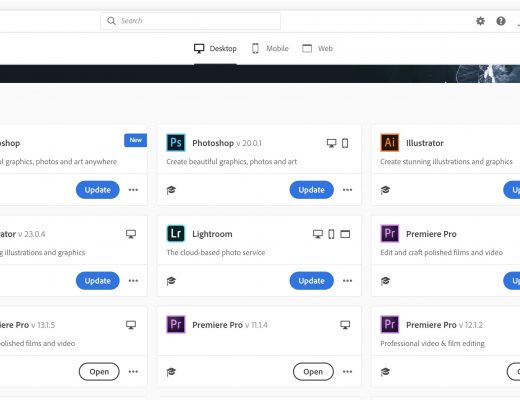
Task: Click the desktop platform icon on Lightroom card
Action: [318, 234]
